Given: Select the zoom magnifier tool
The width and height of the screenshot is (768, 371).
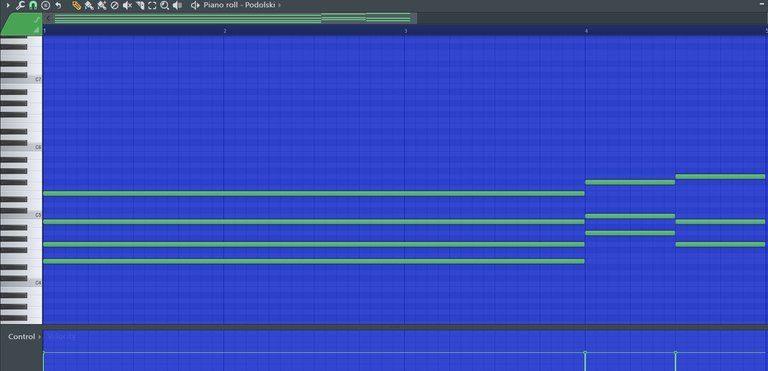Looking at the screenshot, I should click(165, 5).
